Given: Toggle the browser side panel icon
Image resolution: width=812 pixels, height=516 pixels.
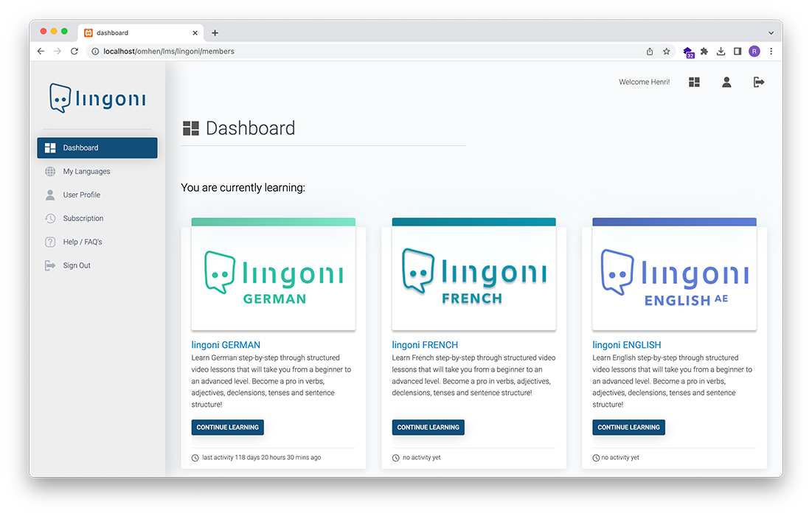Looking at the screenshot, I should tap(738, 52).
